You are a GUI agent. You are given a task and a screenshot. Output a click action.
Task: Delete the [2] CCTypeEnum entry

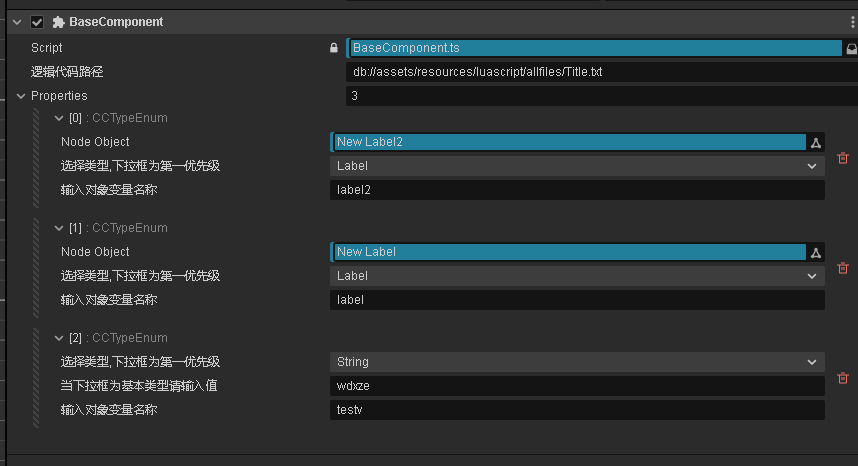click(843, 378)
